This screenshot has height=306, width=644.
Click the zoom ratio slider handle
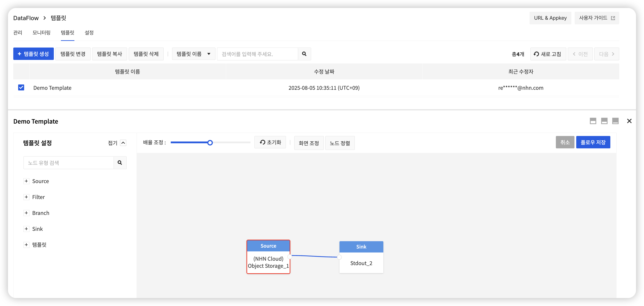(210, 143)
